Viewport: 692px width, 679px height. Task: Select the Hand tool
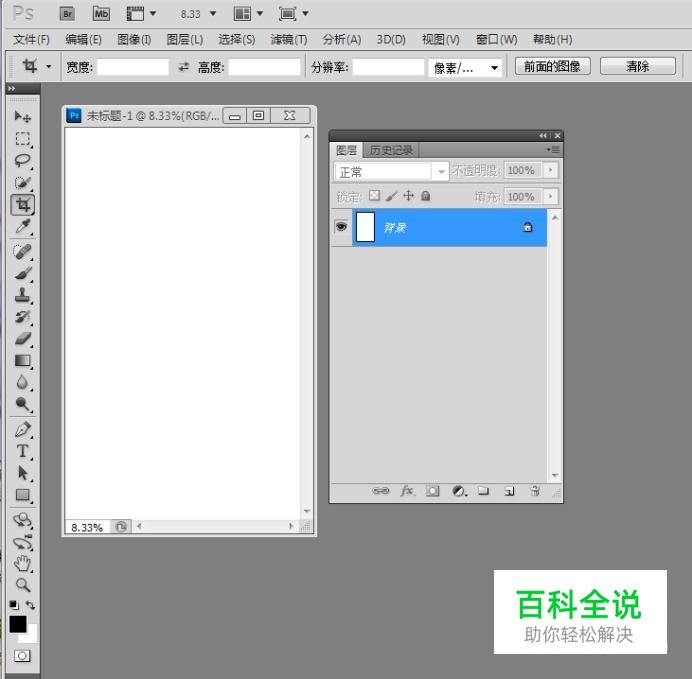click(23, 564)
